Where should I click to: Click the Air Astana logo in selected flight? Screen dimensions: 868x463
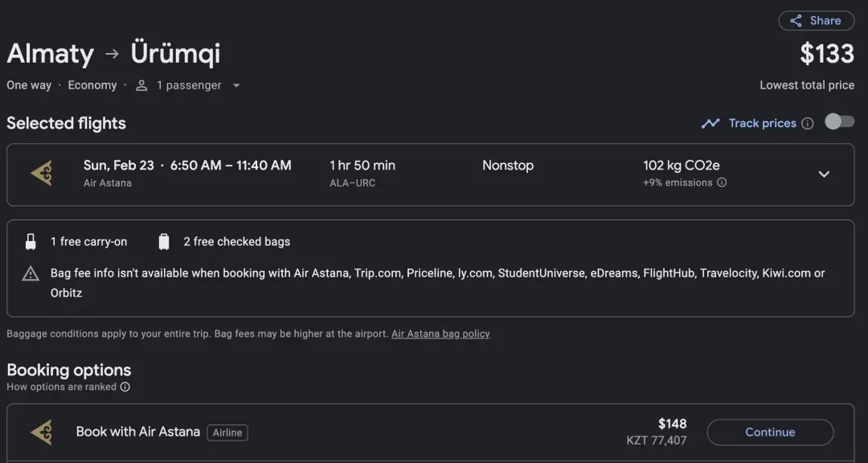click(x=41, y=173)
